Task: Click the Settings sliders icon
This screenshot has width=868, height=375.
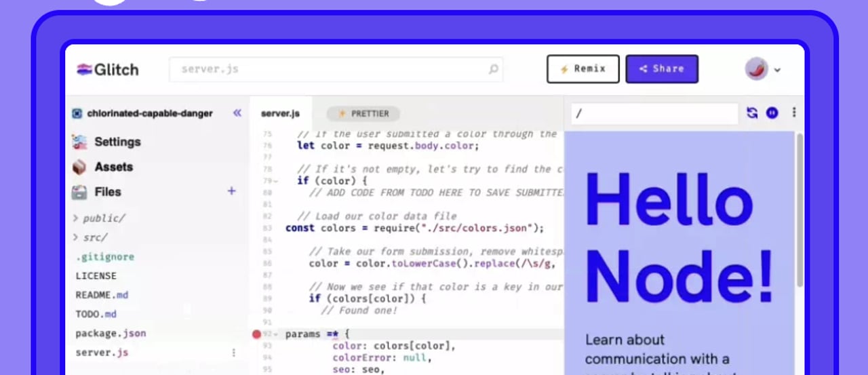Action: pos(79,142)
